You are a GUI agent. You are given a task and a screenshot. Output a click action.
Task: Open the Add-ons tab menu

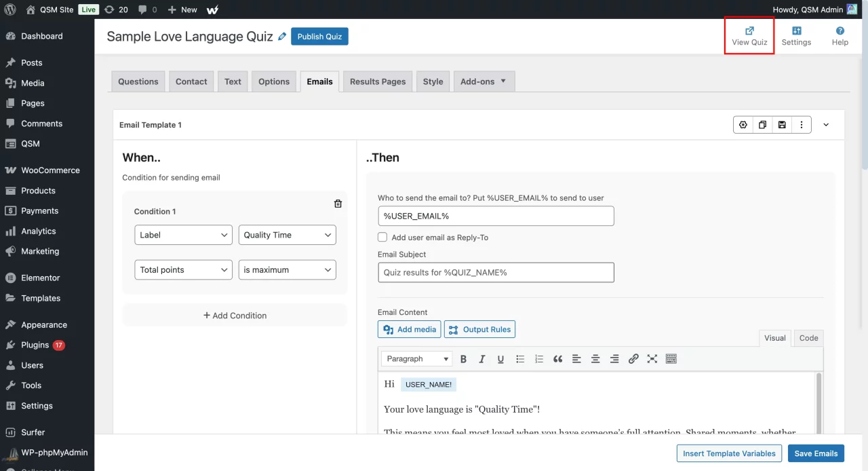click(484, 81)
